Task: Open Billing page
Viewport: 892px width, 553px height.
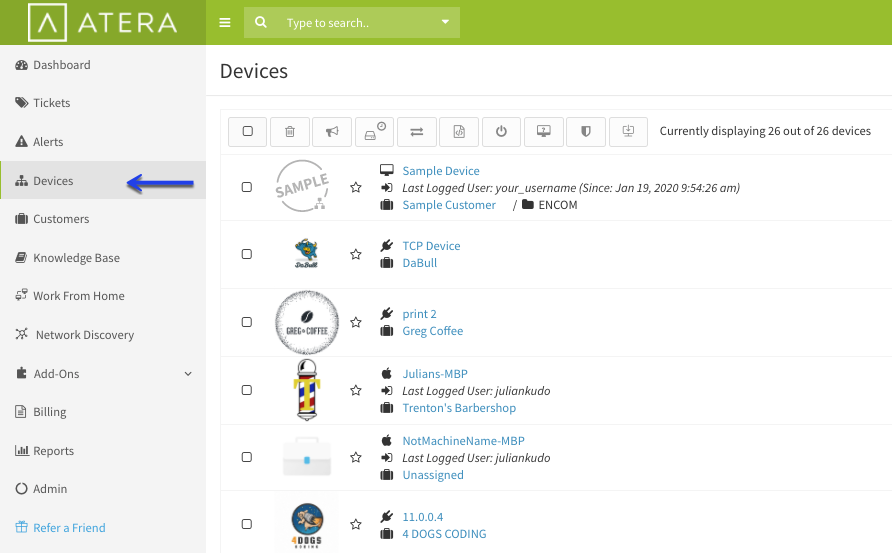Action: 102,412
